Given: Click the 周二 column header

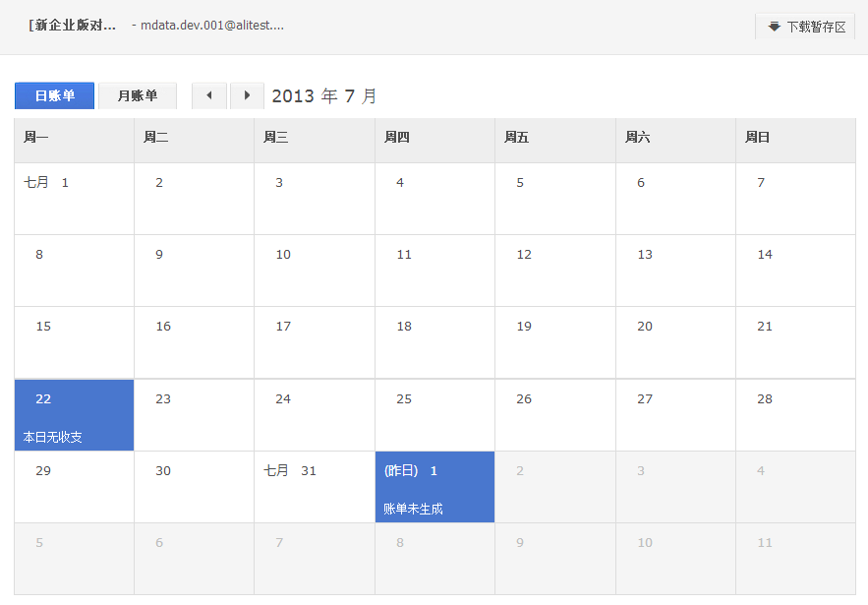Looking at the screenshot, I should [195, 141].
